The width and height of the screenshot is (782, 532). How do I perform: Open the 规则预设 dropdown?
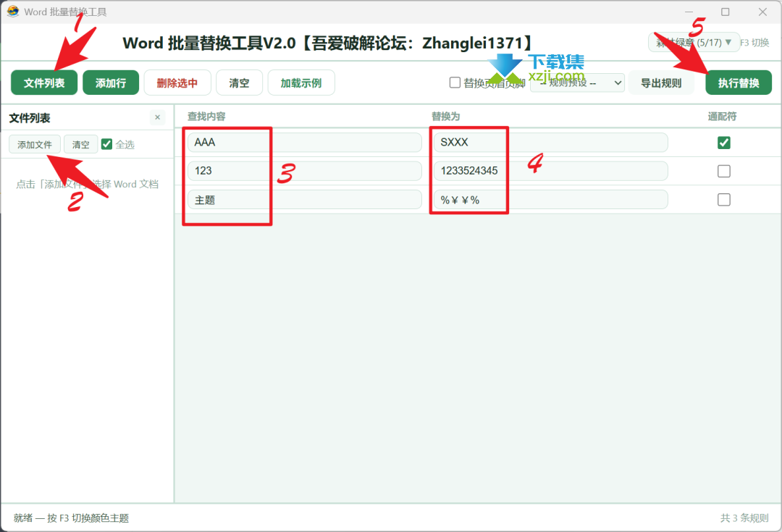tap(577, 83)
